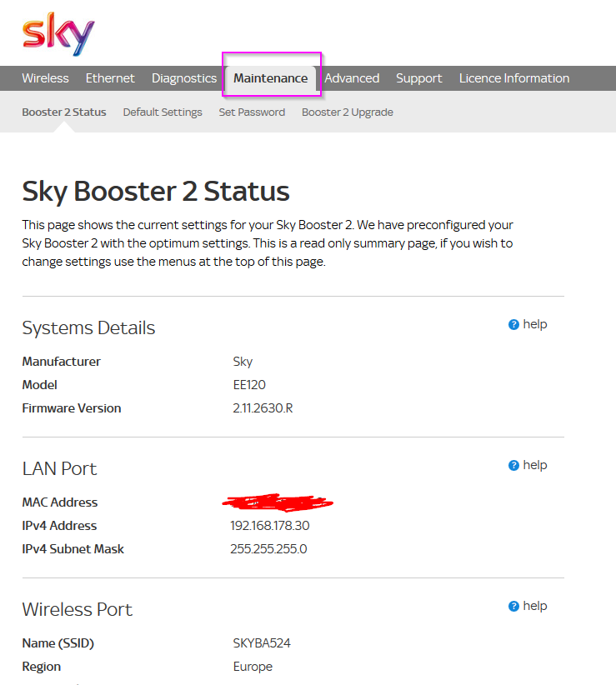Click the region value Europe
This screenshot has height=685, width=616.
[x=253, y=667]
